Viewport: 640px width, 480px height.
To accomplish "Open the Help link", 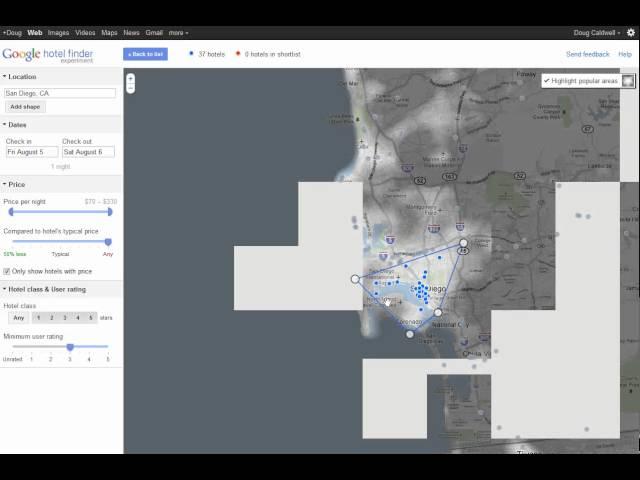I will (x=624, y=54).
